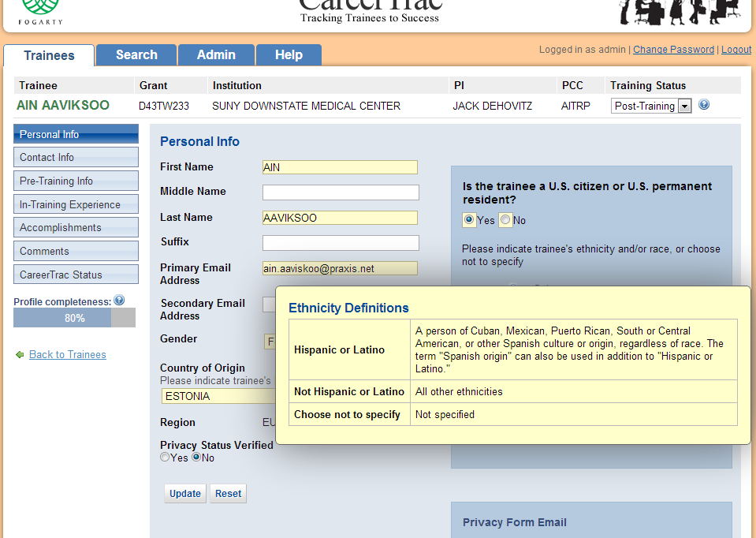Screen dimensions: 756x538
Task: Click the Update button
Action: pyautogui.click(x=185, y=494)
